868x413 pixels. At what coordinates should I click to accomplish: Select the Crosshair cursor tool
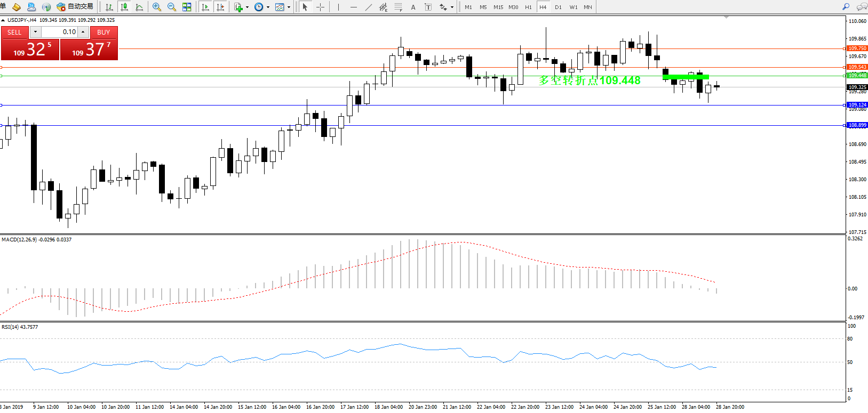pos(320,7)
